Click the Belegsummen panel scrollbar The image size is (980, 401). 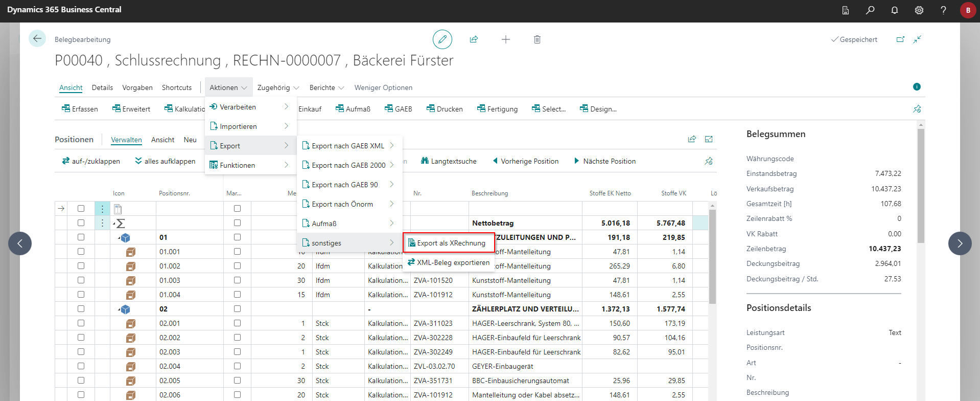[x=921, y=185]
